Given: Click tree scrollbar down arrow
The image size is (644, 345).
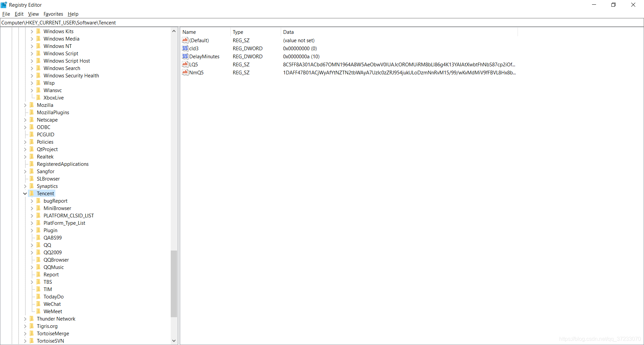Looking at the screenshot, I should [x=174, y=341].
